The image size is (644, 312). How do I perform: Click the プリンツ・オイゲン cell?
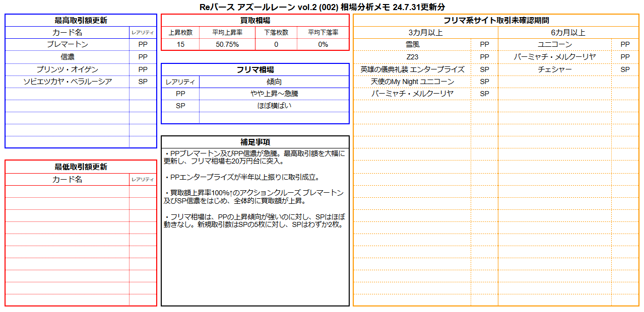pos(67,69)
